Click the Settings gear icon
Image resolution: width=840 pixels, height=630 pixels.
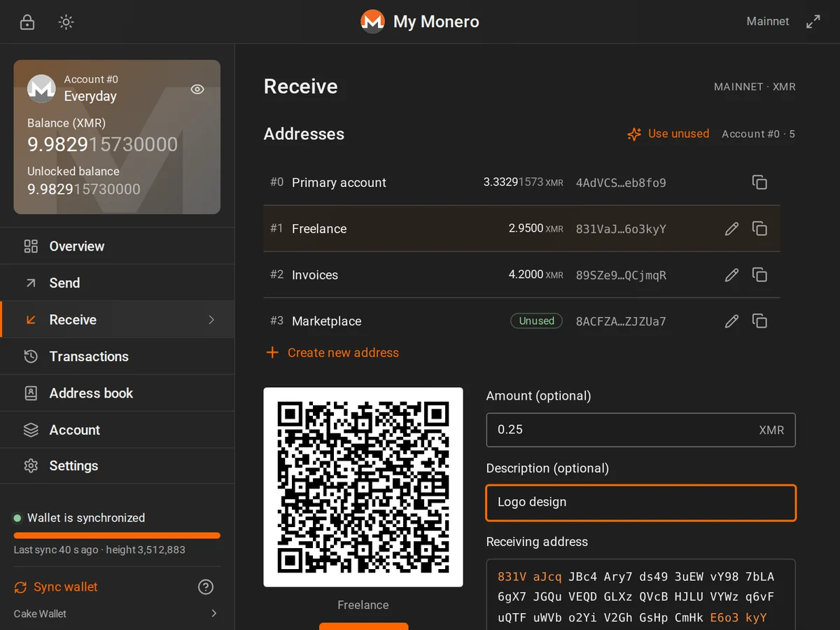(31, 466)
